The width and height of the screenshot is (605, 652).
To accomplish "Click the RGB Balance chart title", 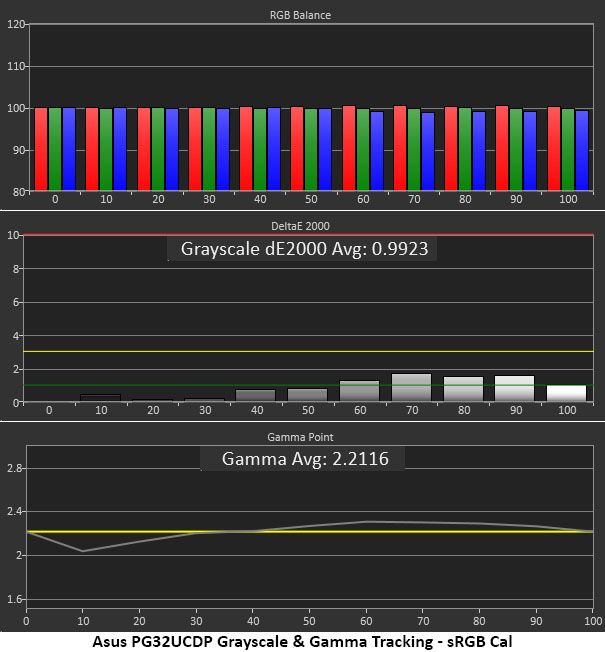I will (300, 15).
